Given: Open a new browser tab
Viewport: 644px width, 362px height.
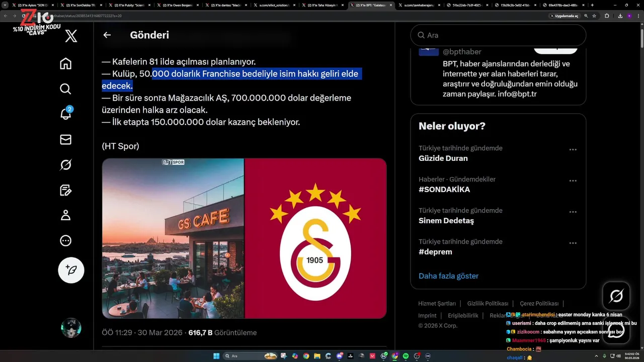Looking at the screenshot, I should pos(592,5).
